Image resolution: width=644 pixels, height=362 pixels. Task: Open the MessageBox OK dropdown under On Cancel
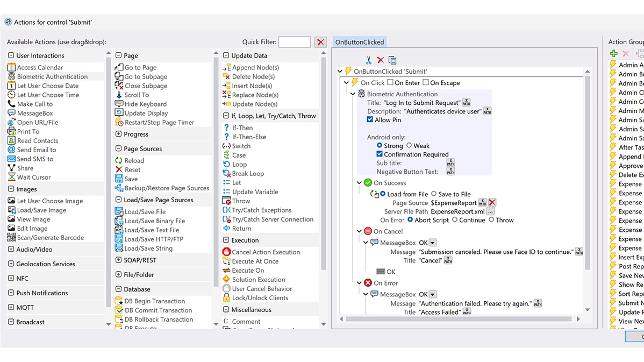(x=433, y=243)
